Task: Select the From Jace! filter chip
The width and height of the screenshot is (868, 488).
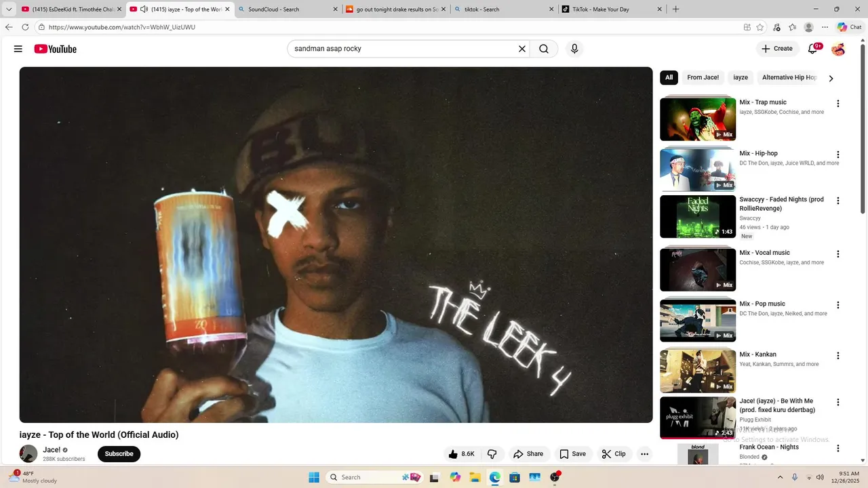Action: point(703,77)
